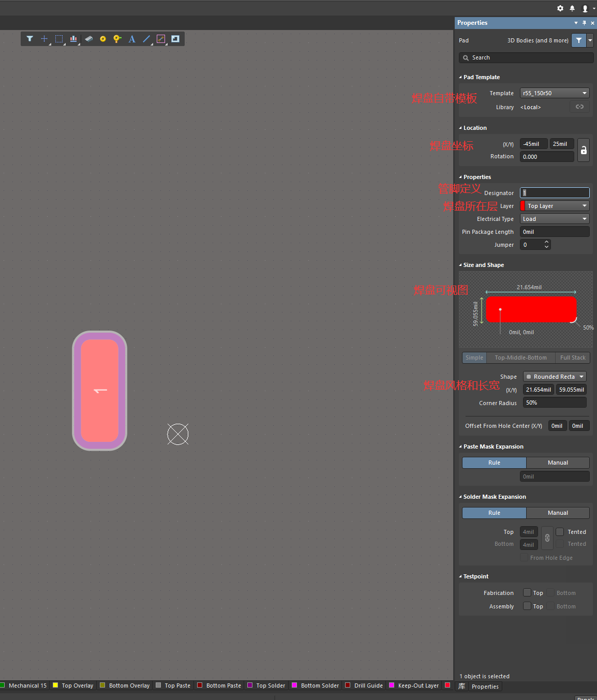Open the selection filter in the canvas toolbar
The width and height of the screenshot is (597, 700).
[30, 39]
